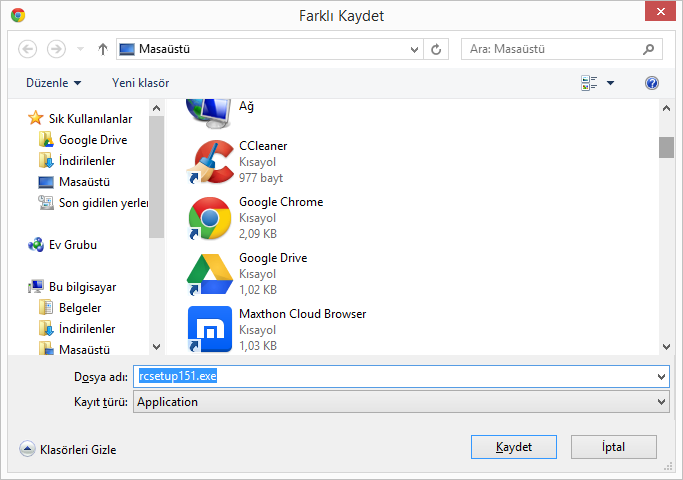
Task: Click the help question mark icon
Action: coord(652,83)
